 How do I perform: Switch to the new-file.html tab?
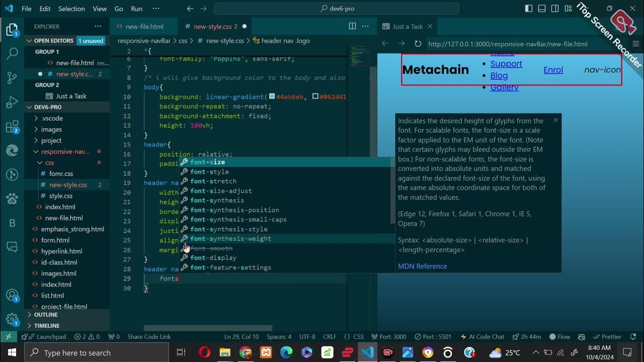pos(144,26)
